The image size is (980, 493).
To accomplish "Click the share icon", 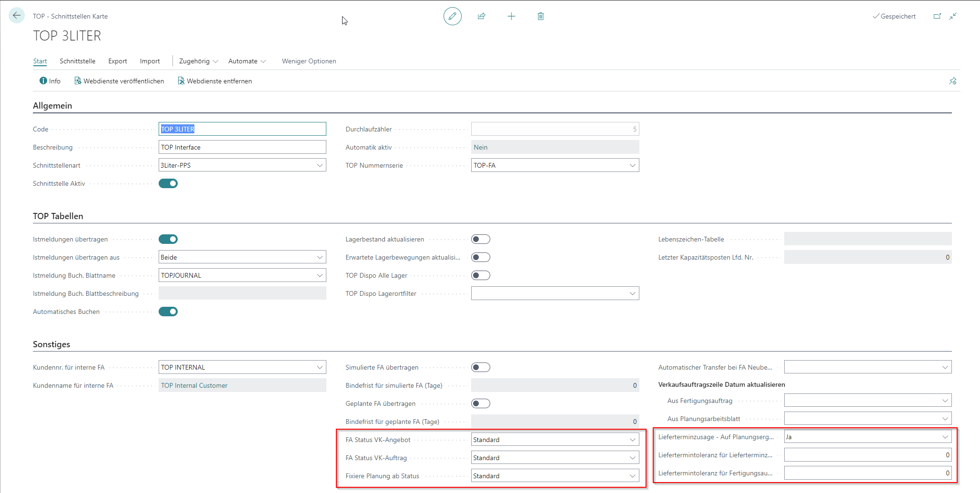I will [x=482, y=16].
